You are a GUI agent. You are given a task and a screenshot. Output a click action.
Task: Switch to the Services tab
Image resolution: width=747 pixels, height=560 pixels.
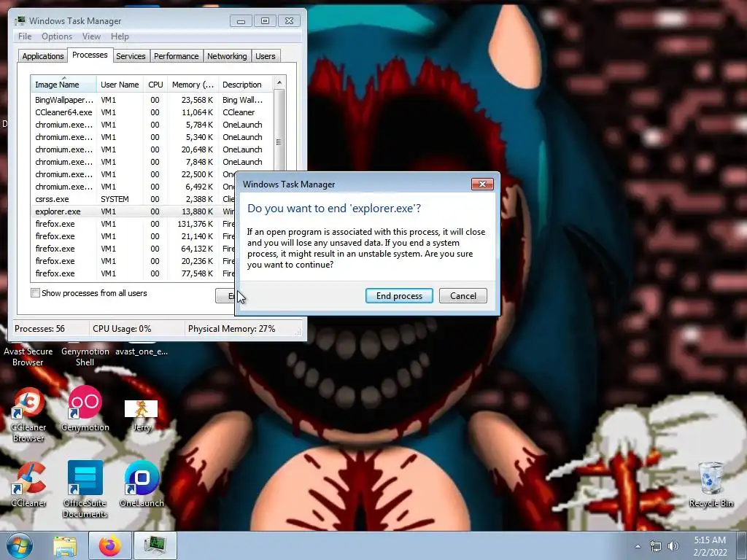tap(131, 56)
